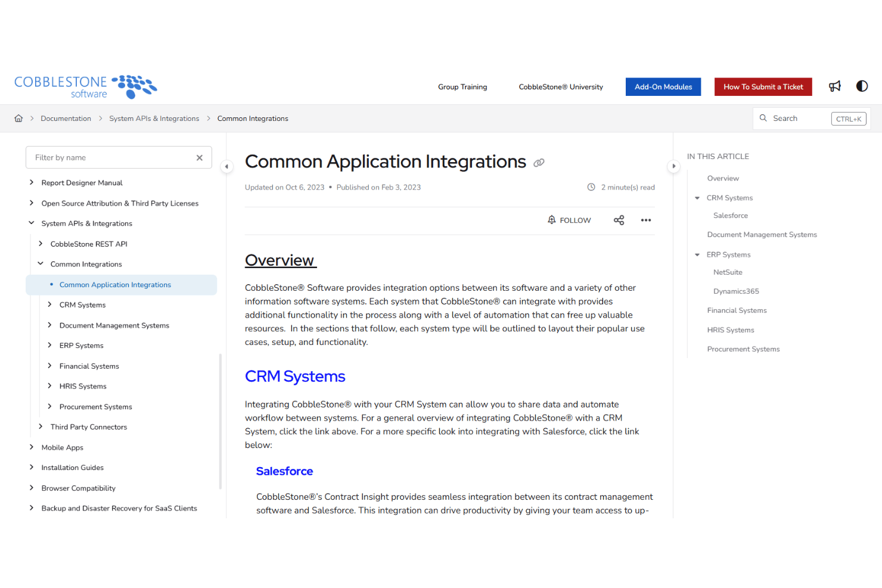Open the more options ellipsis menu
The width and height of the screenshot is (882, 588).
[646, 220]
